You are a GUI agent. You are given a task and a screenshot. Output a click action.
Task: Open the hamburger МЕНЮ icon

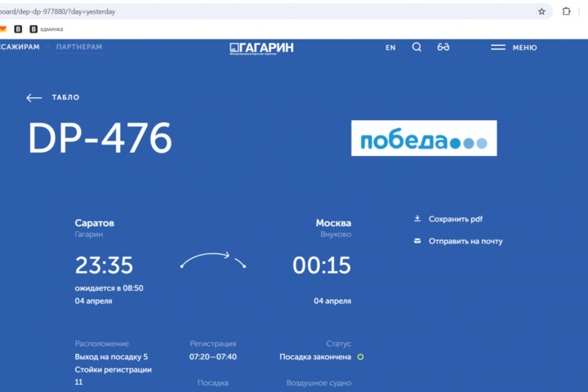498,47
